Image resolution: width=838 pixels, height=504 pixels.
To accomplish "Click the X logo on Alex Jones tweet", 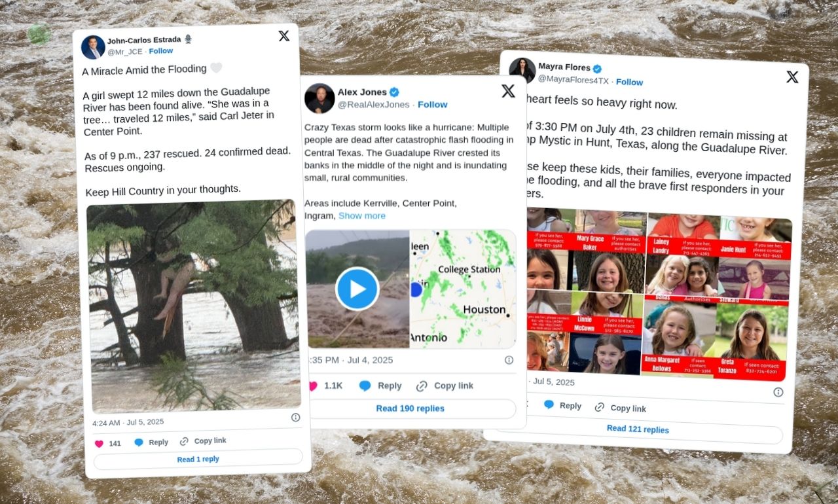I will click(508, 91).
